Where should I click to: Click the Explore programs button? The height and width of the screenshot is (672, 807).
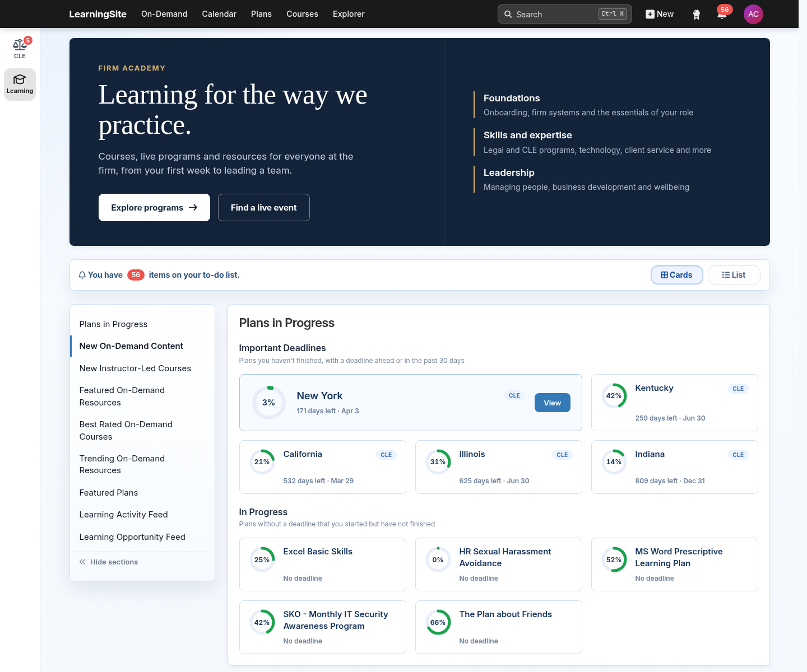coord(154,207)
